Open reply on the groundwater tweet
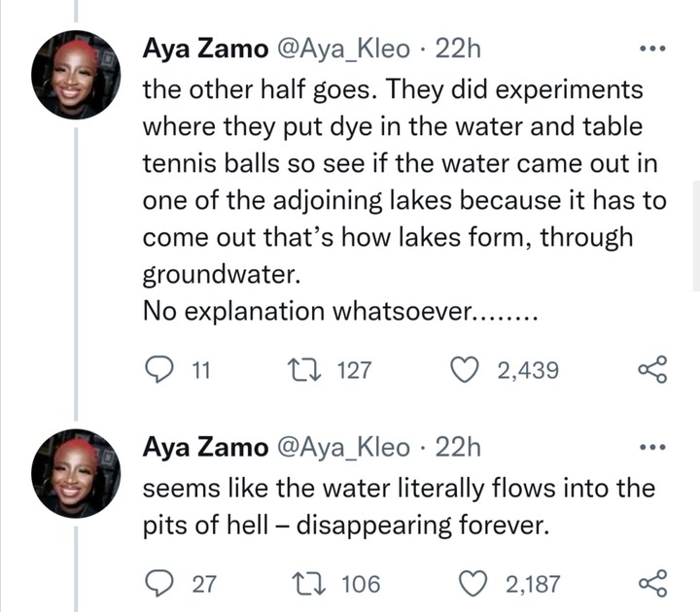This screenshot has height=612, width=700. (158, 370)
